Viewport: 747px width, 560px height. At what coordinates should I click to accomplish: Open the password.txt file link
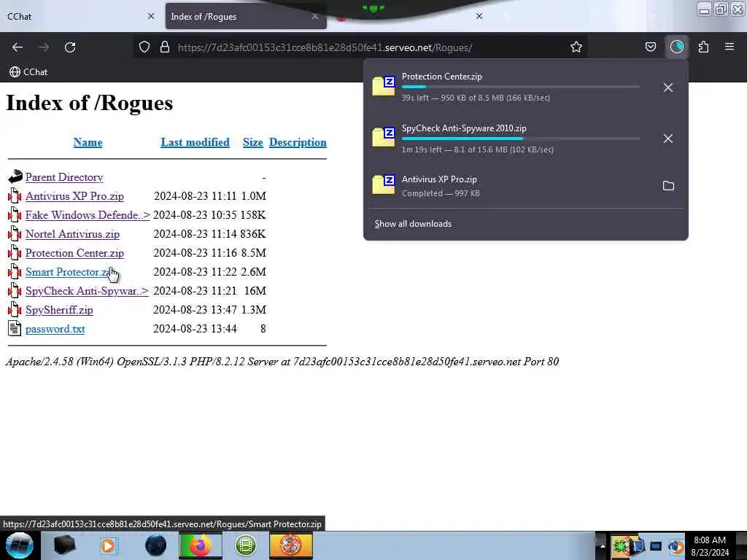(x=55, y=329)
